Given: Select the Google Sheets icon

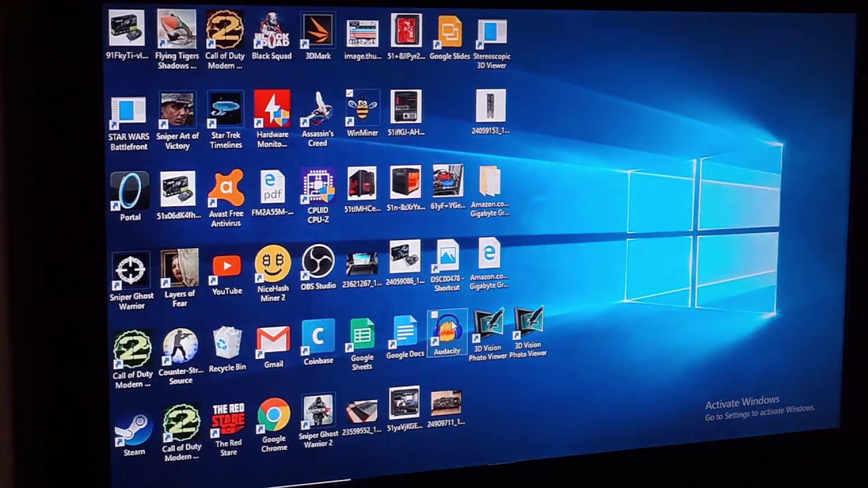Looking at the screenshot, I should click(362, 344).
